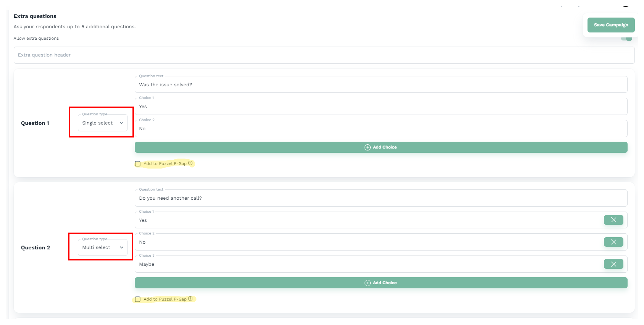Check 'Add to Puzzel P-Gap' for Question 2
This screenshot has width=644, height=325.
(138, 299)
